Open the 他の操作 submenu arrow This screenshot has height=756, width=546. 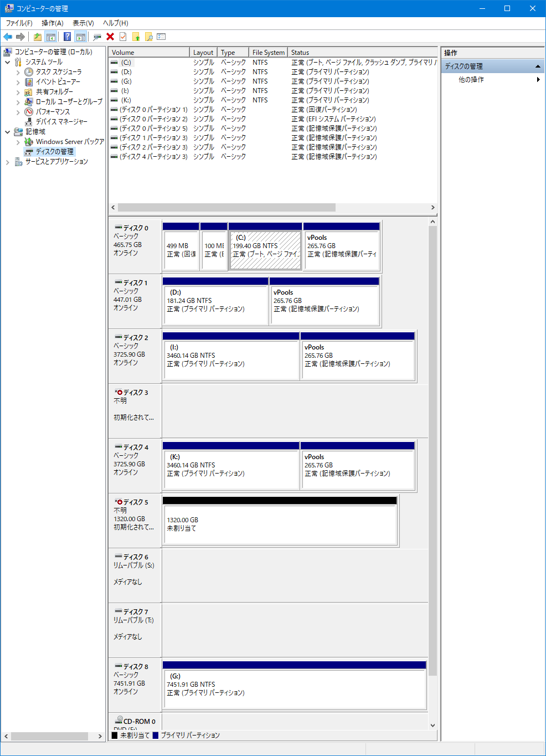click(538, 80)
